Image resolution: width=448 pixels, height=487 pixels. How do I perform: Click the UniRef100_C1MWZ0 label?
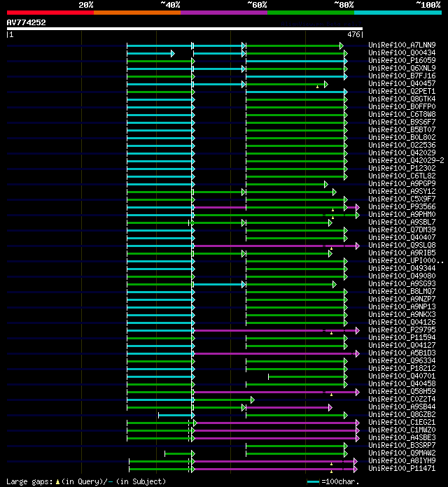pyautogui.click(x=402, y=430)
